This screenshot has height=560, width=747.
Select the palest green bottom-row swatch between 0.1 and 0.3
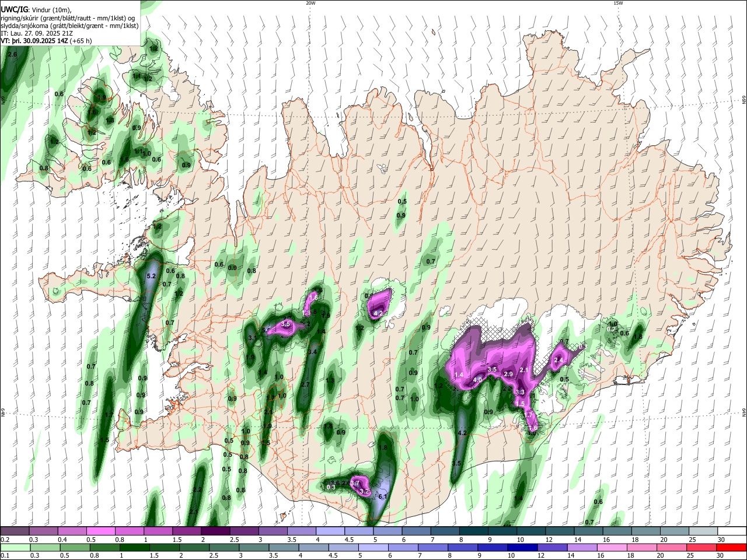[15, 547]
